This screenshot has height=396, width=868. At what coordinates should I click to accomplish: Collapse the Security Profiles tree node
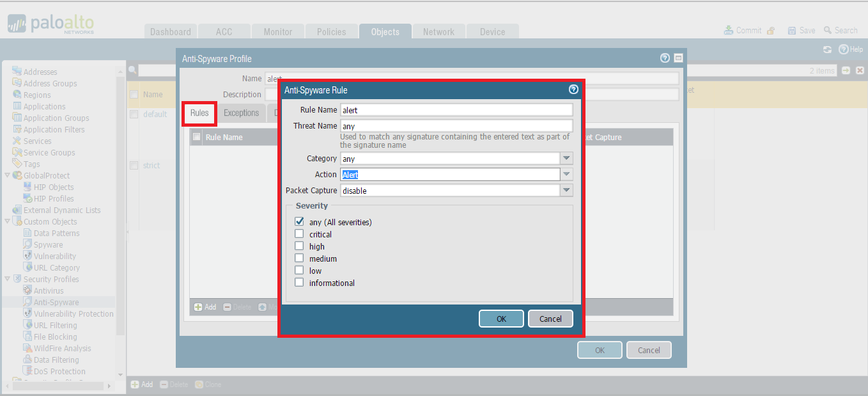[7, 279]
